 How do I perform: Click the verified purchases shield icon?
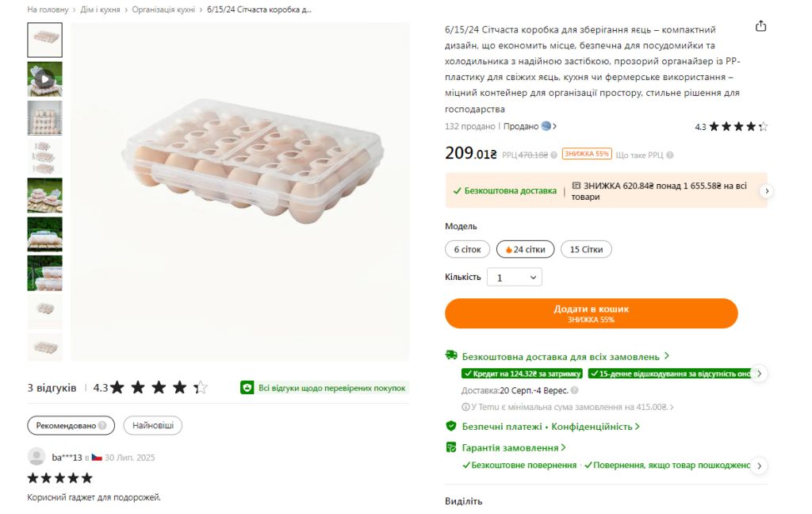247,388
